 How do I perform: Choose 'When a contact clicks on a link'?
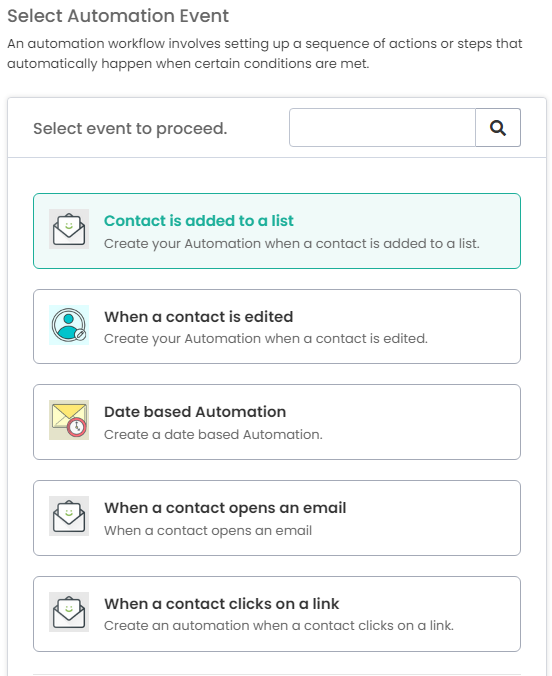(222, 604)
